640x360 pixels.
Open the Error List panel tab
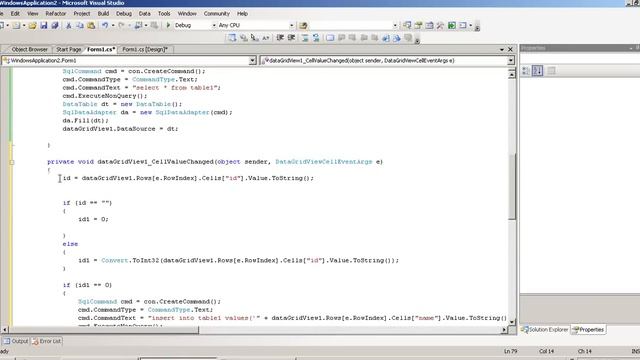47,341
